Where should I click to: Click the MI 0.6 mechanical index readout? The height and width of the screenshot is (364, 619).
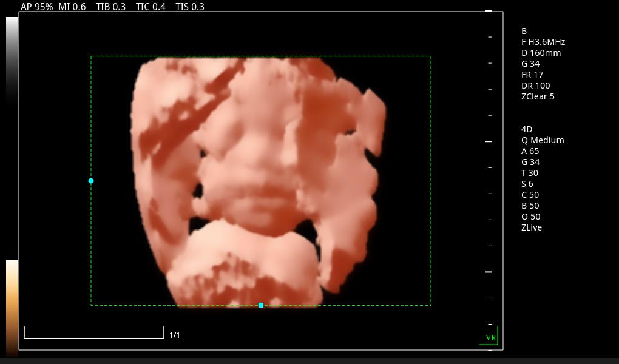(72, 7)
